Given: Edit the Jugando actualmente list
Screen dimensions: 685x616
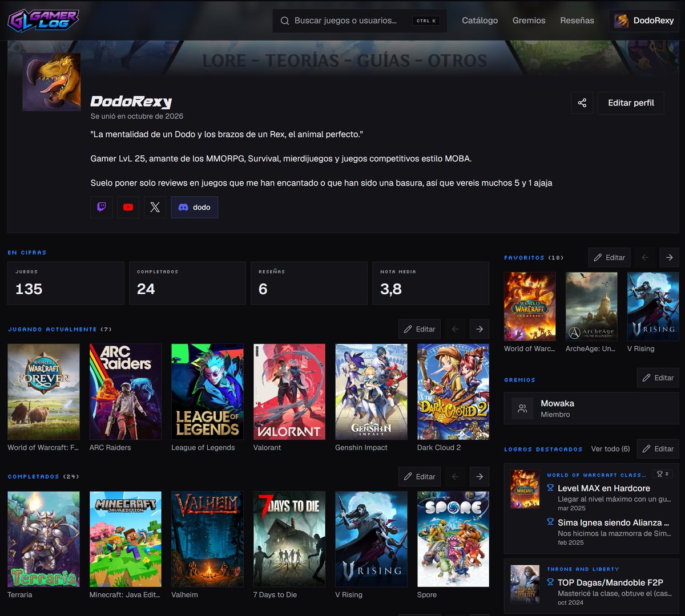Looking at the screenshot, I should click(420, 329).
